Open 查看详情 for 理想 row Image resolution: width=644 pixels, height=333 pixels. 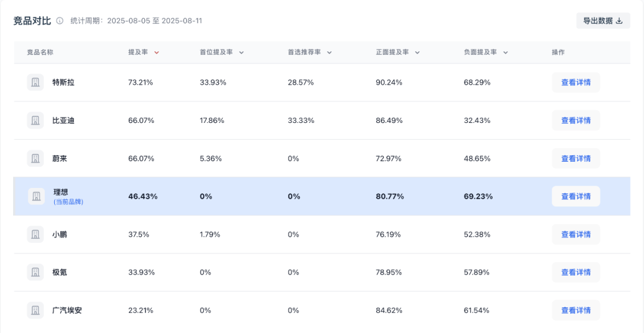[x=576, y=196]
